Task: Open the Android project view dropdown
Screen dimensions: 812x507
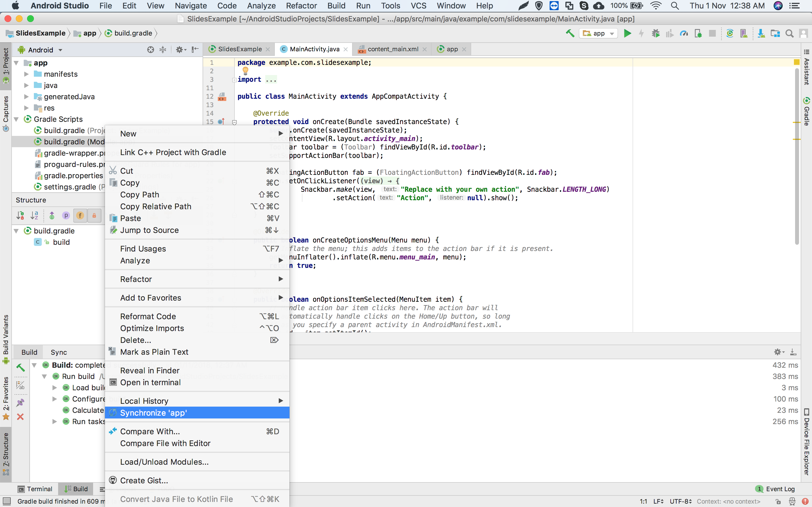Action: (40, 50)
